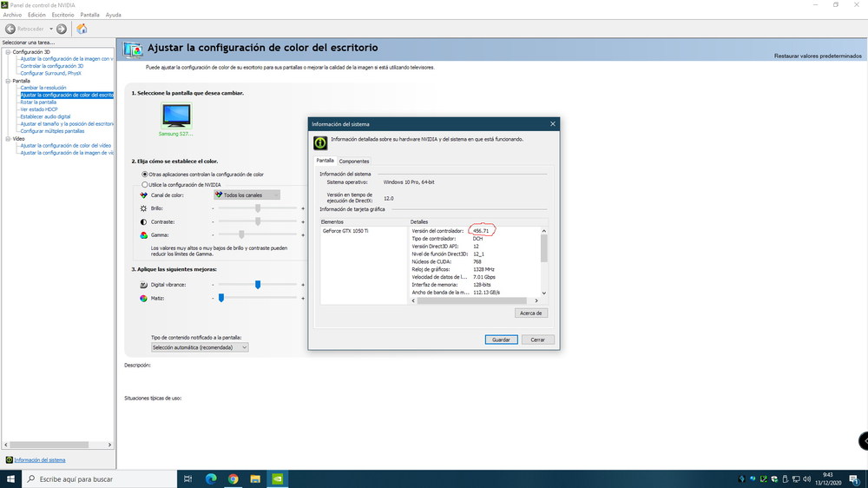Select Rotar la pantalla in task tree
The width and height of the screenshot is (868, 488).
[38, 102]
